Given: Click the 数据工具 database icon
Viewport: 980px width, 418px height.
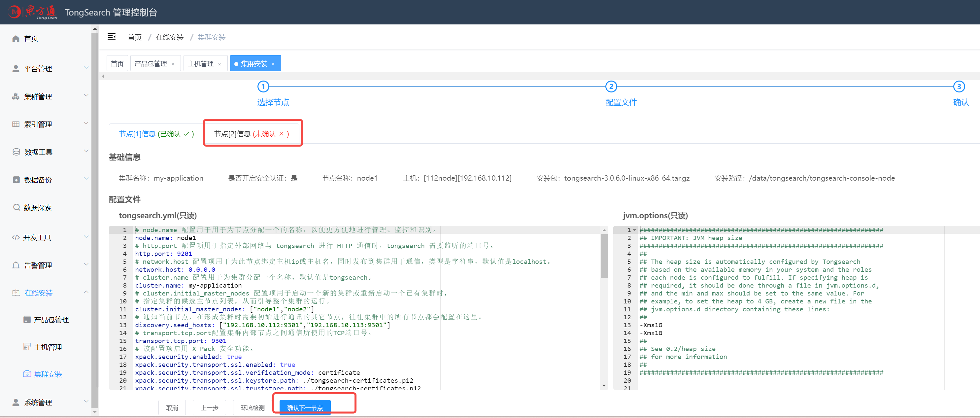Looking at the screenshot, I should point(16,152).
